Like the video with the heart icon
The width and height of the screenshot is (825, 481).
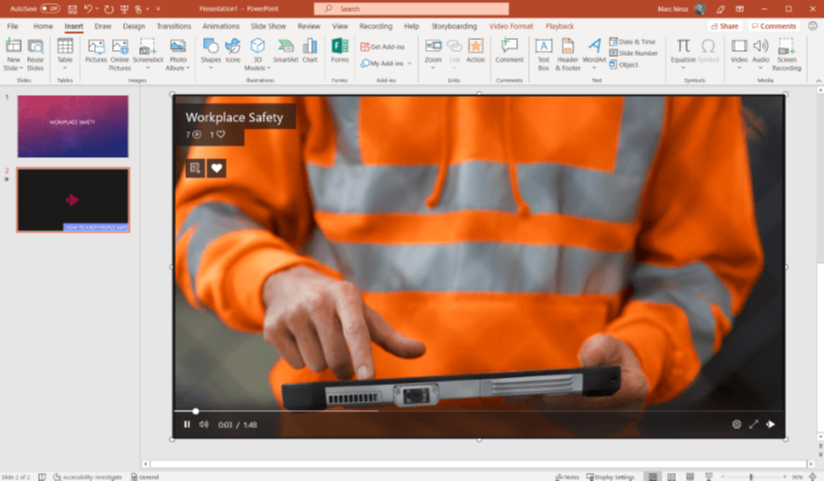216,168
